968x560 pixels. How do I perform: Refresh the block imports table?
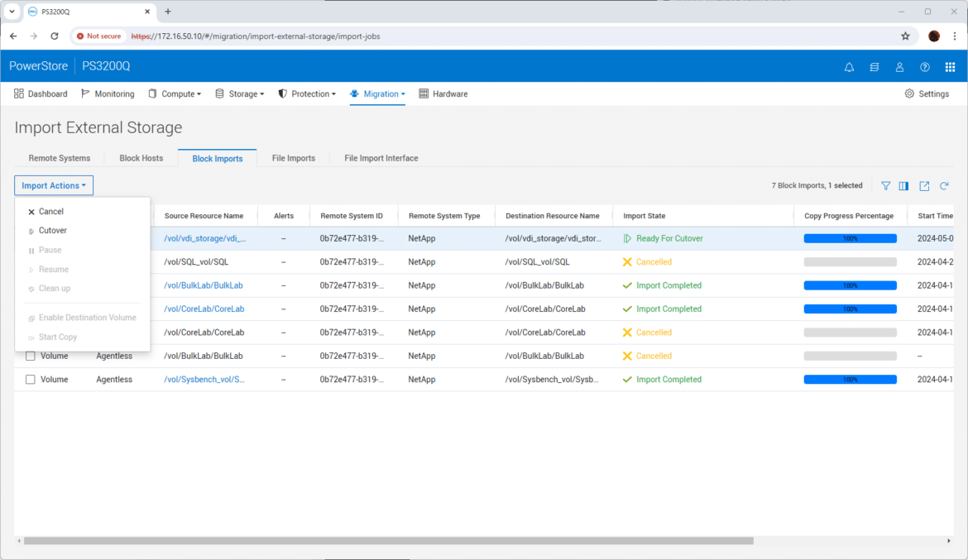tap(944, 186)
